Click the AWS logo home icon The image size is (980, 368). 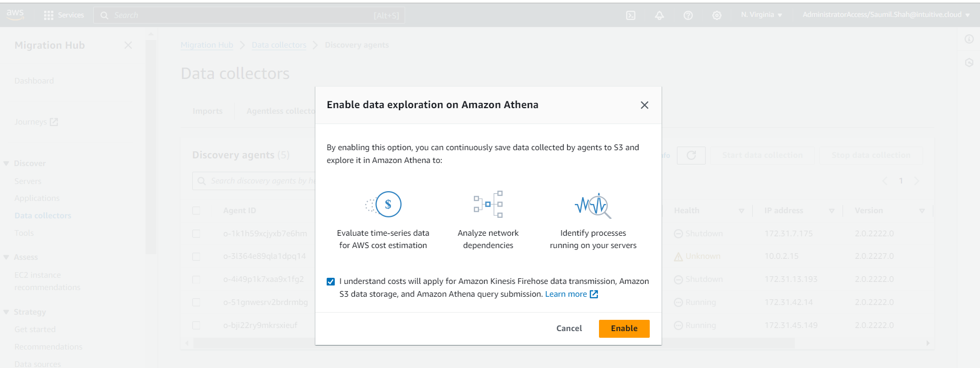point(15,14)
